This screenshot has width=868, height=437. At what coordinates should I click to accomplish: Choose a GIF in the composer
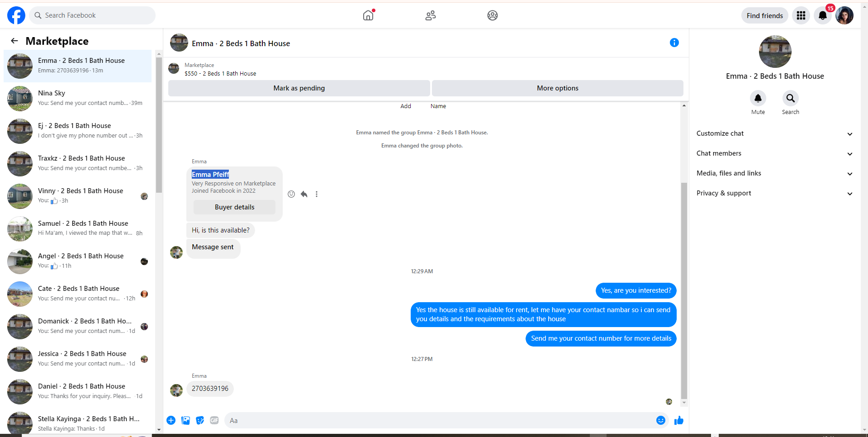(x=214, y=420)
